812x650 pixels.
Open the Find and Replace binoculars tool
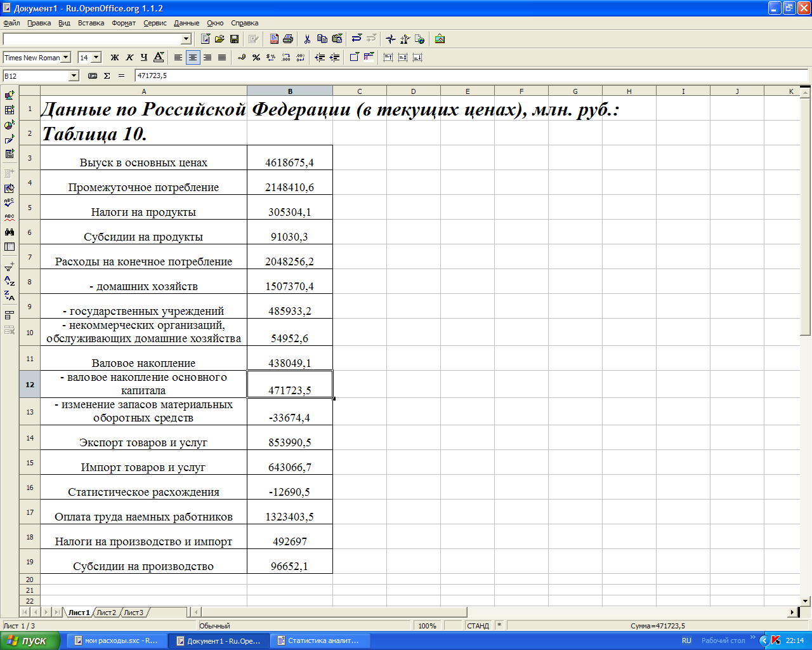pos(10,232)
